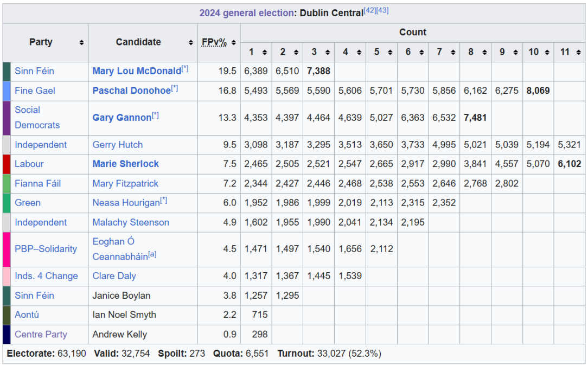Image resolution: width=588 pixels, height=366 pixels.
Task: Open the Fianna Fáil party link
Action: point(37,183)
